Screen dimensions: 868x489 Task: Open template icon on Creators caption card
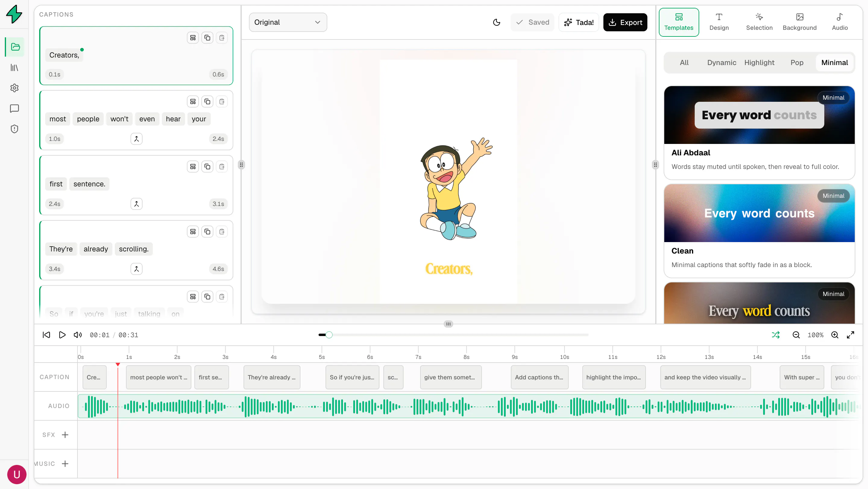pos(193,38)
